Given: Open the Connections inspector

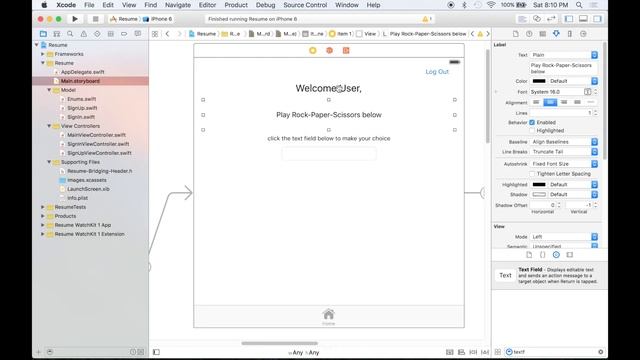Looking at the screenshot, I should pyautogui.click(x=583, y=34).
